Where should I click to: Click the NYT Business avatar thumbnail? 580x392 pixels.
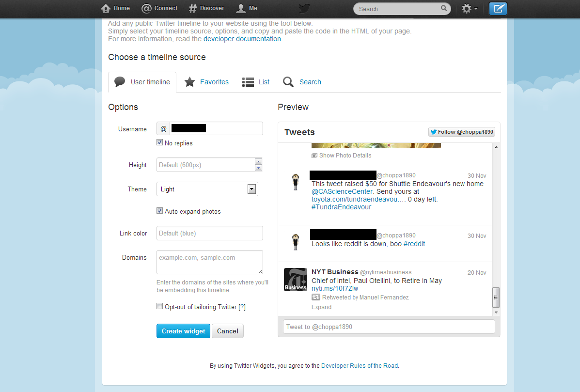pos(295,280)
